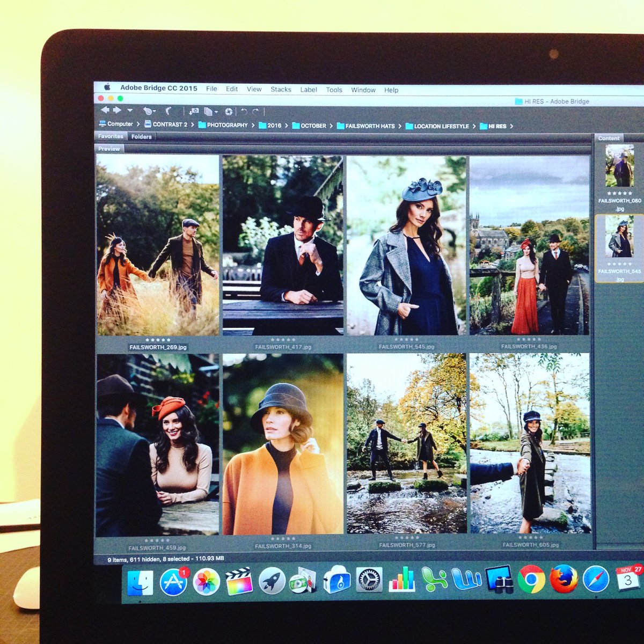Open Launchpad rocket icon in the Dock
Image resolution: width=644 pixels, height=644 pixels.
tap(272, 581)
